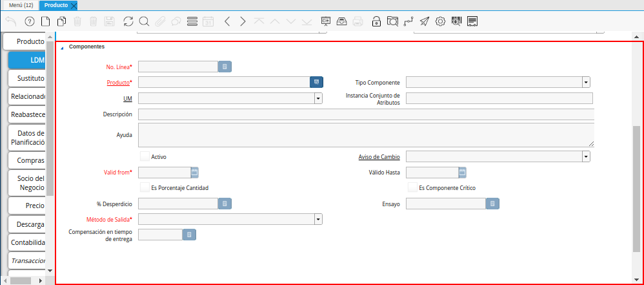
Task: Click the Print printer icon
Action: click(357, 21)
